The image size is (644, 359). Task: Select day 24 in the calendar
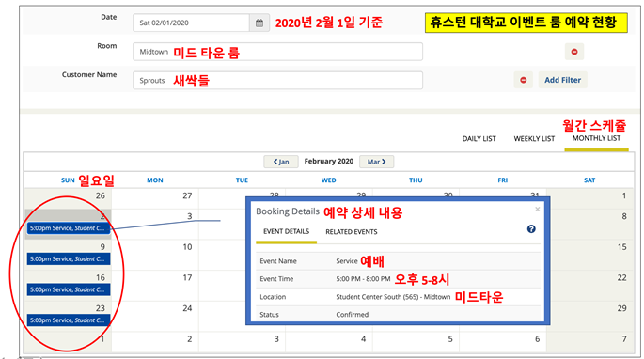click(187, 308)
